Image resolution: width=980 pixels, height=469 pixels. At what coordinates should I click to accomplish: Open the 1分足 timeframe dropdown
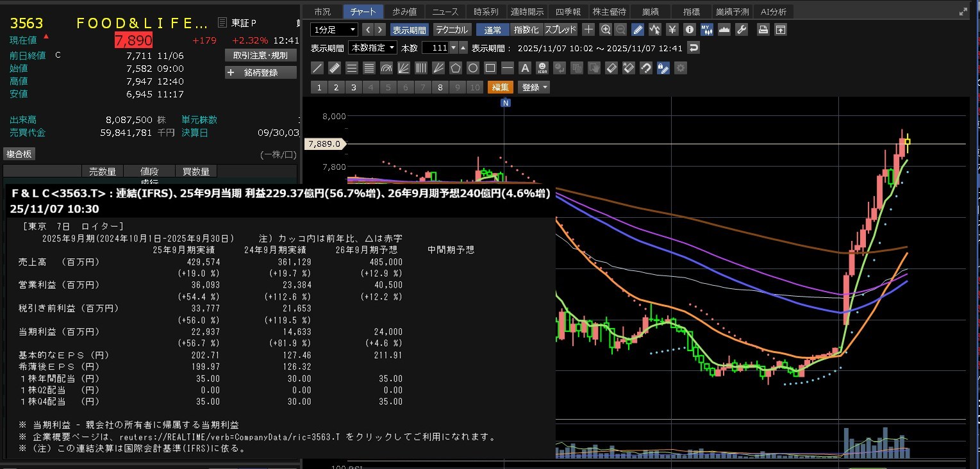click(334, 29)
